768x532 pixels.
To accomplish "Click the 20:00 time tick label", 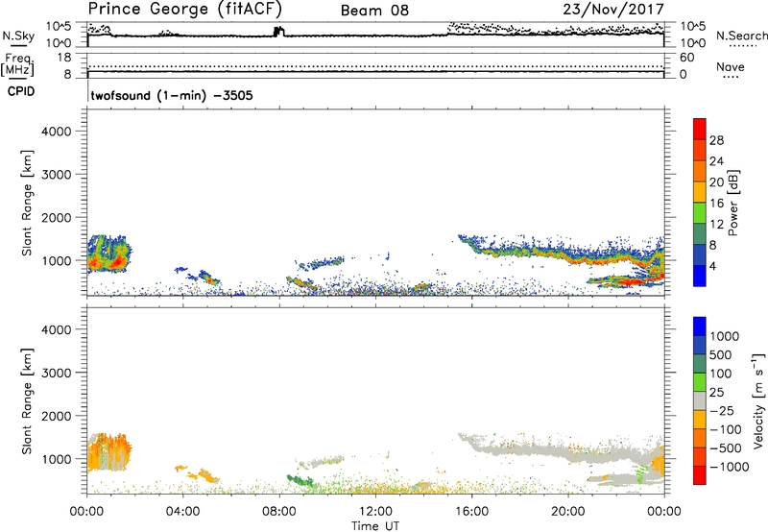I will click(567, 512).
